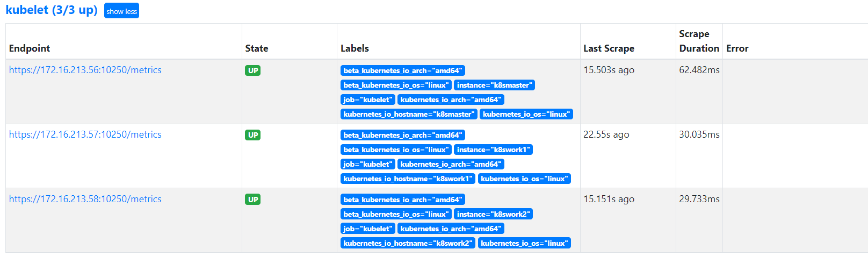
Task: Click the UP badge for k8swork1
Action: [253, 135]
